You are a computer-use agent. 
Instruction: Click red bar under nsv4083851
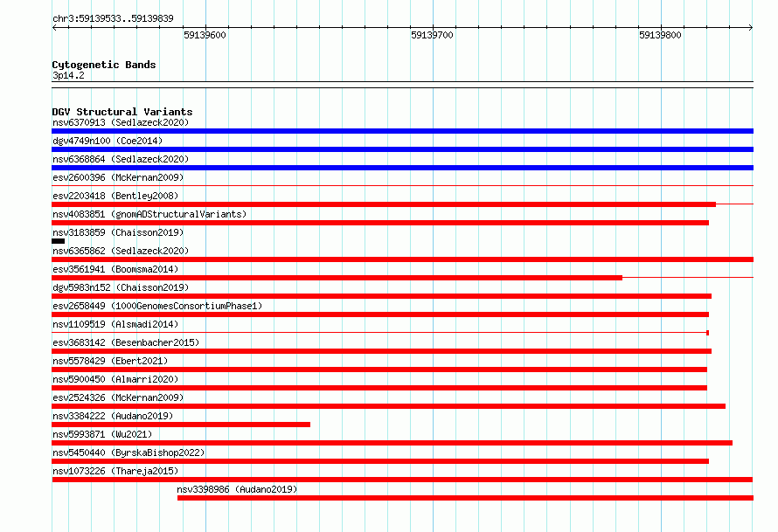tap(380, 223)
